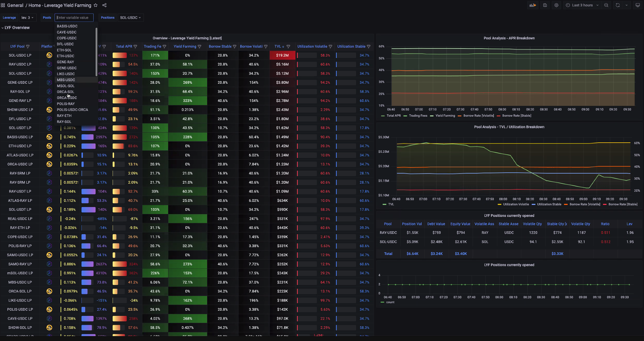Open the Positions SOL-USDC dropdown
This screenshot has width=644, height=341.
tap(130, 18)
